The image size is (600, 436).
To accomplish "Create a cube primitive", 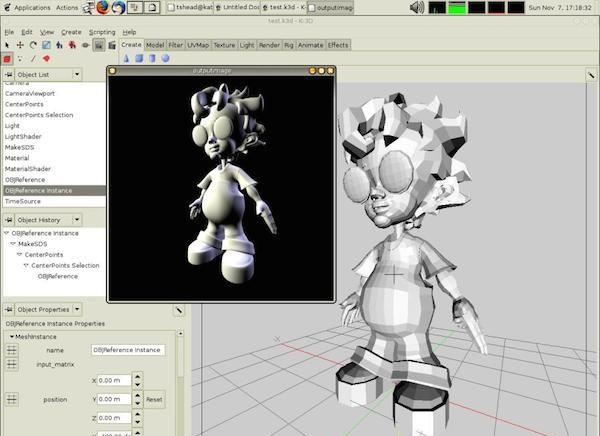I will click(139, 59).
